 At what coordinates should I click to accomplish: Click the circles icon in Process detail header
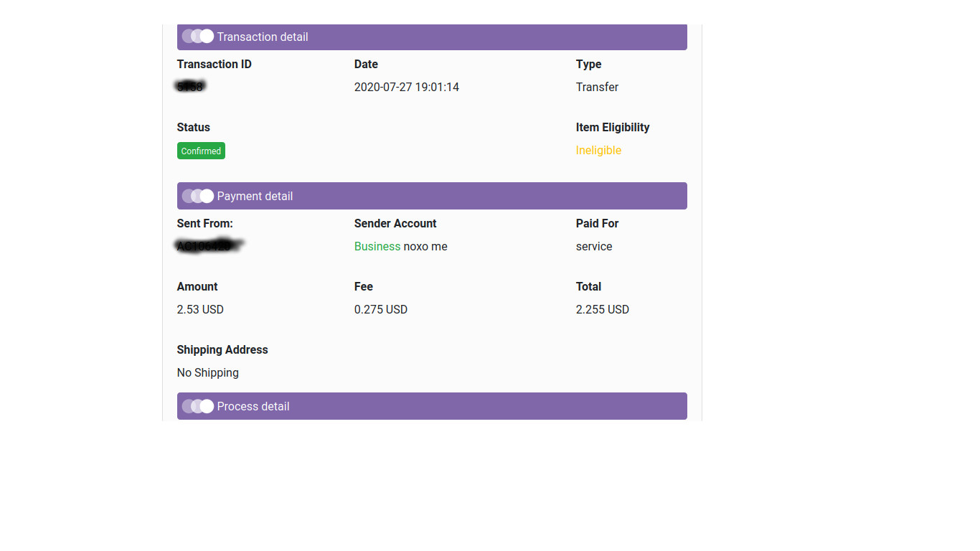(x=198, y=406)
